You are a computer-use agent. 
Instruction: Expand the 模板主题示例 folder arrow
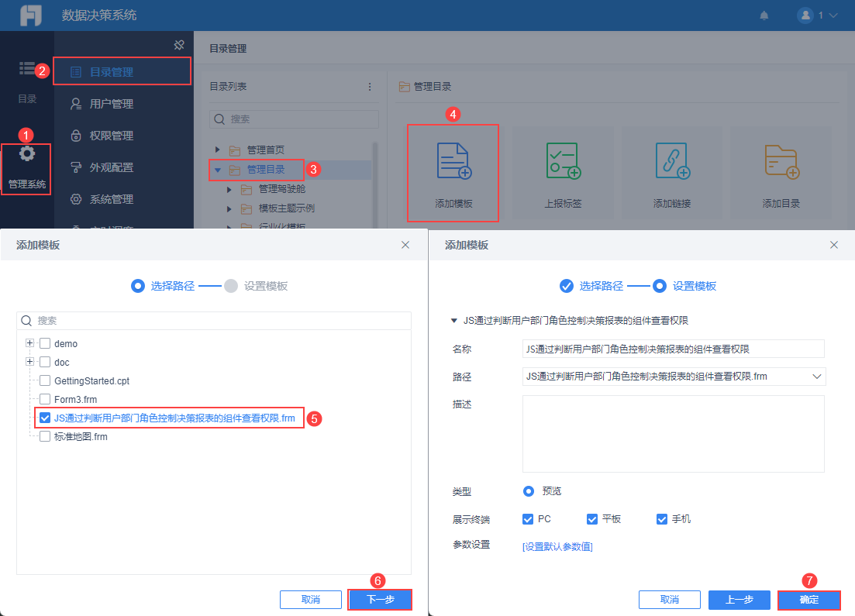point(229,208)
